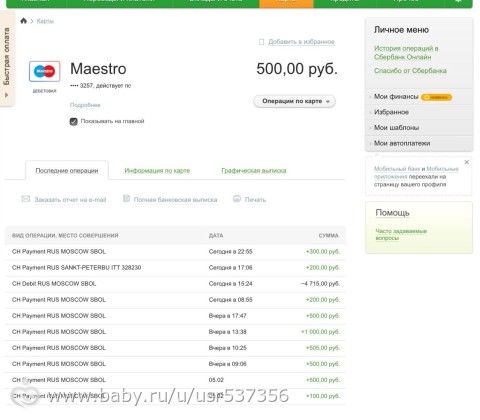Add this page via Добавить в избранное
Image resolution: width=480 pixels, height=420 pixels.
pos(301,42)
